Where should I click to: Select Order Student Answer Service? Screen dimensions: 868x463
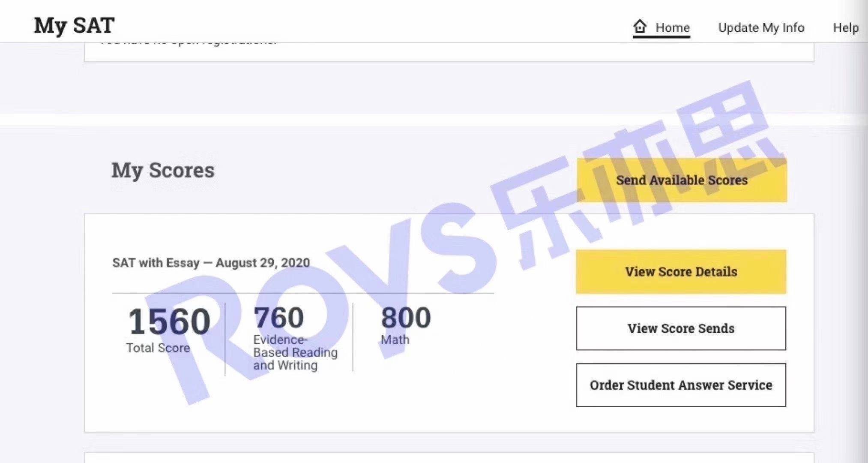point(681,385)
